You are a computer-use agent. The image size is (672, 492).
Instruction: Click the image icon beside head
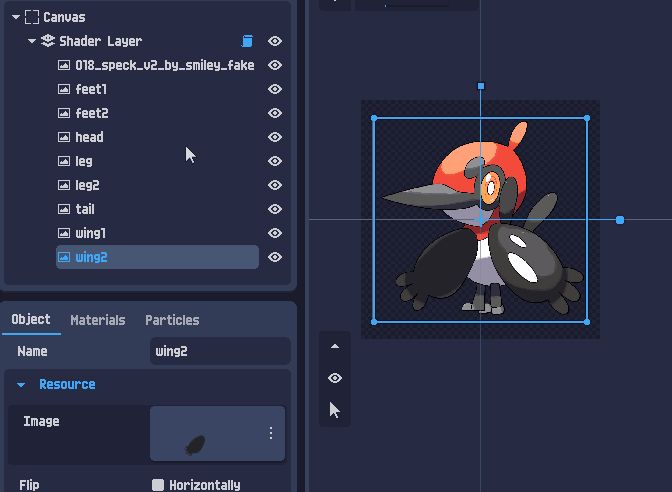click(64, 137)
